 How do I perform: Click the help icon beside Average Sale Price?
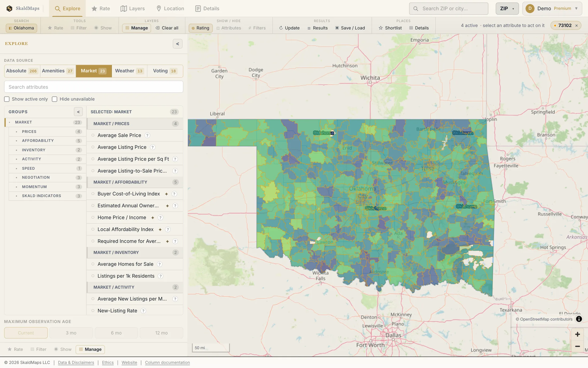(147, 135)
